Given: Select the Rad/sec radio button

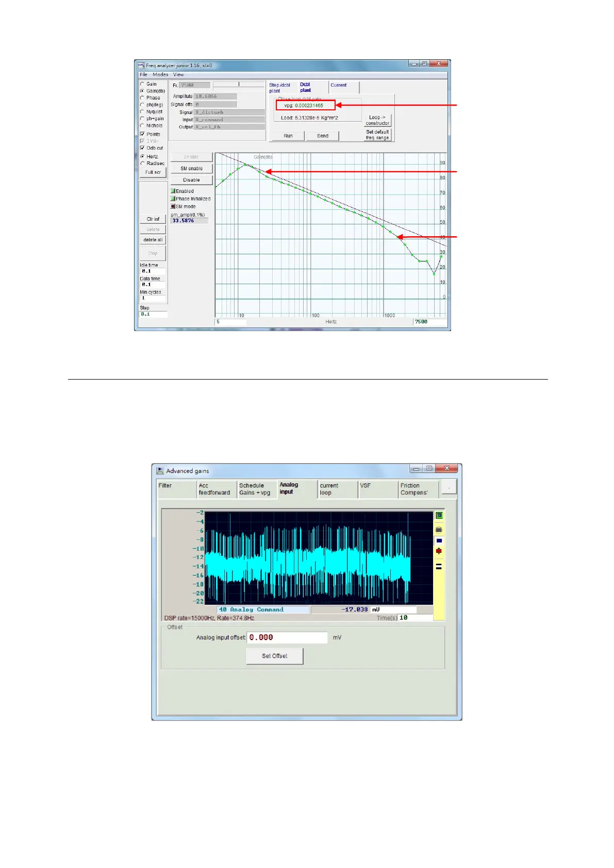Looking at the screenshot, I should click(x=142, y=163).
